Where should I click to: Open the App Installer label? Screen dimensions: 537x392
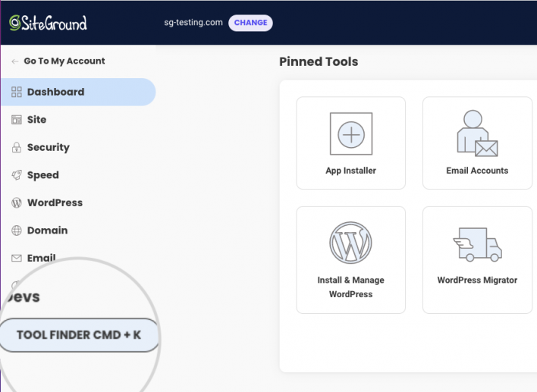pos(350,171)
